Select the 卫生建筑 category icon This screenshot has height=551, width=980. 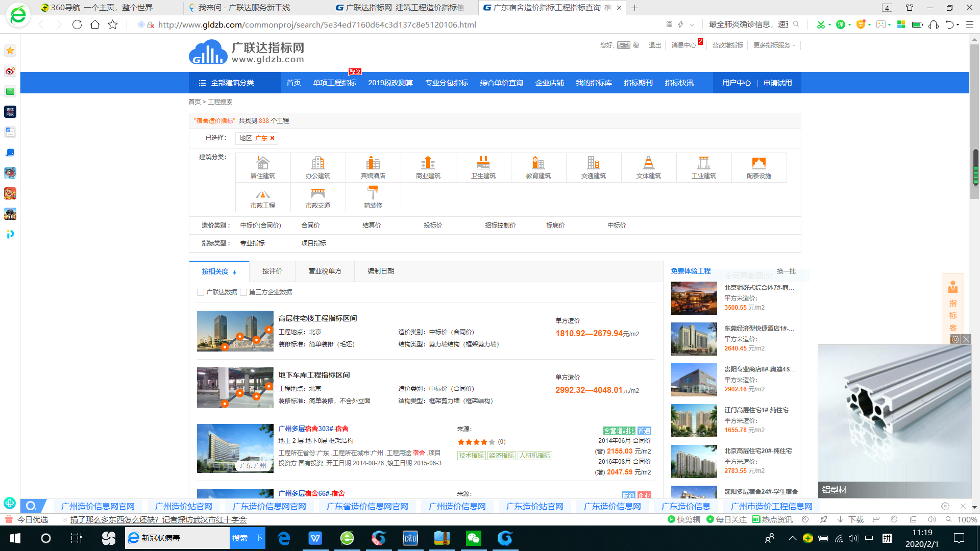click(x=483, y=163)
